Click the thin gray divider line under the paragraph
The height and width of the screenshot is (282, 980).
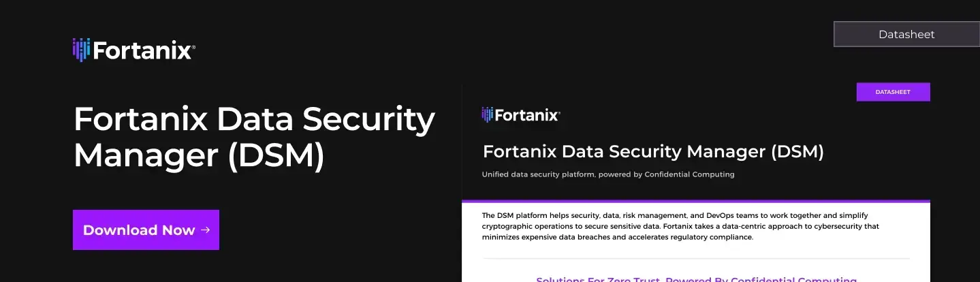(695, 259)
